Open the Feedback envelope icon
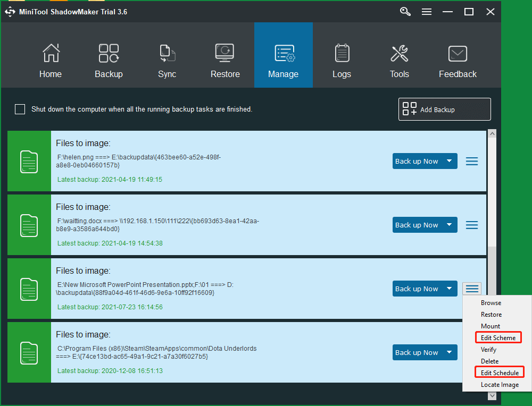Image resolution: width=532 pixels, height=406 pixels. [458, 54]
